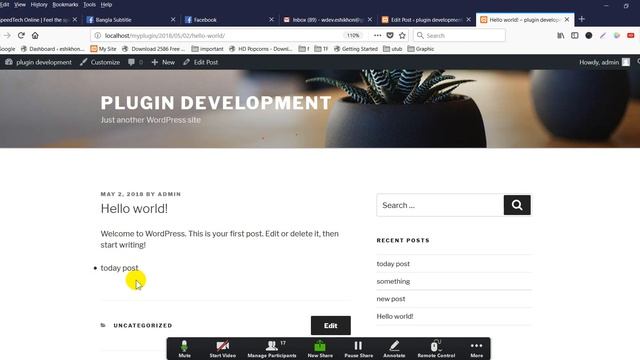
Task: Open the Dashboard eshikhon bookmark
Action: (x=52, y=49)
